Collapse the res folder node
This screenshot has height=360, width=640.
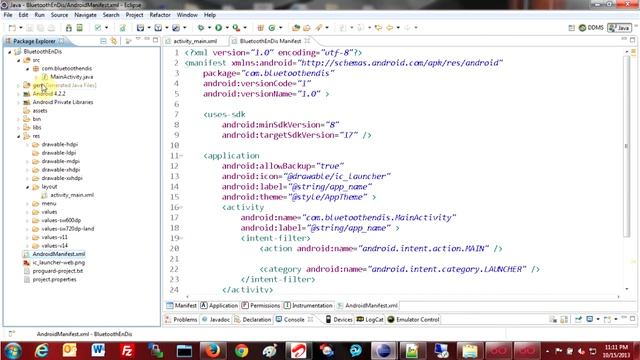click(19, 136)
